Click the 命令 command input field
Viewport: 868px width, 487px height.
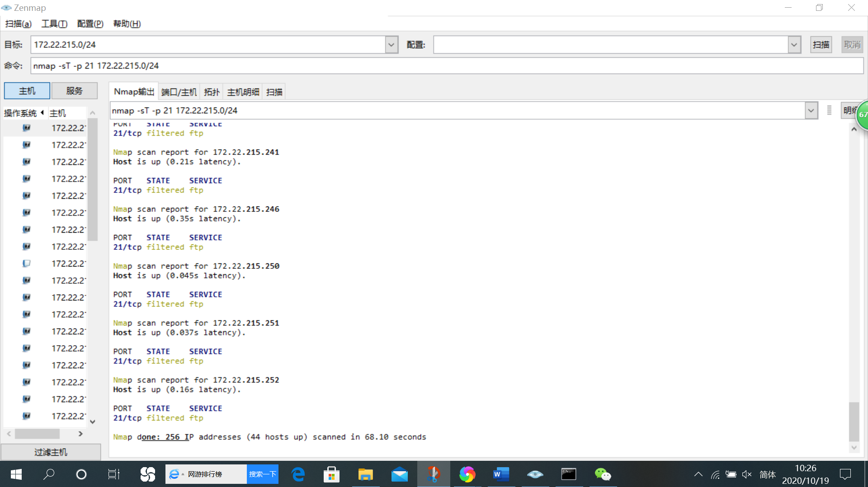[x=447, y=66]
